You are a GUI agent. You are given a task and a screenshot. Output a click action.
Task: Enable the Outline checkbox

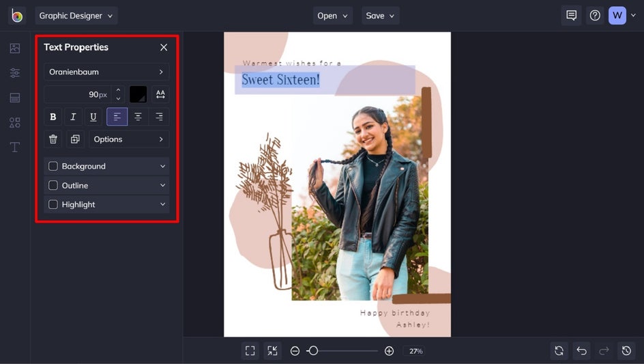tap(53, 186)
